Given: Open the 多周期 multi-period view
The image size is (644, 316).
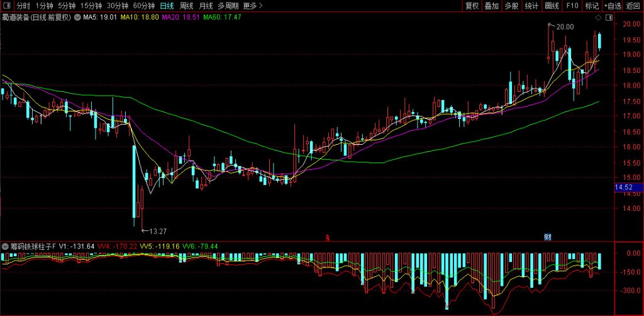Looking at the screenshot, I should pos(228,6).
